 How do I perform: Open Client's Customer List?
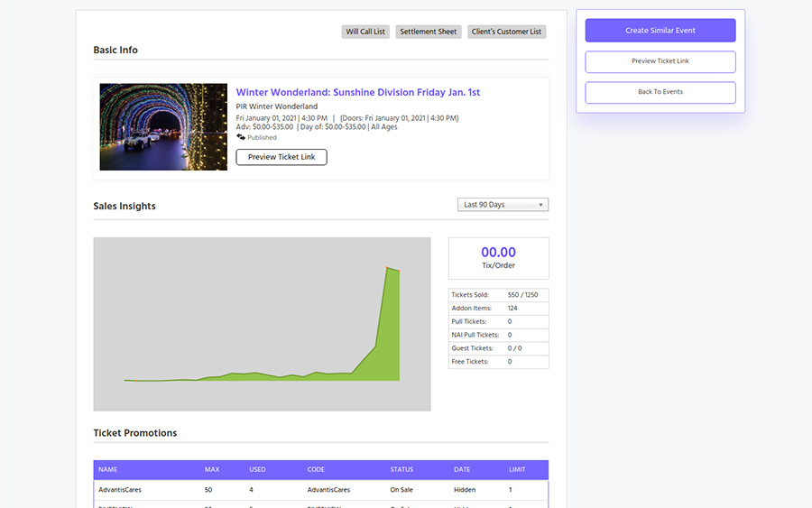[506, 32]
